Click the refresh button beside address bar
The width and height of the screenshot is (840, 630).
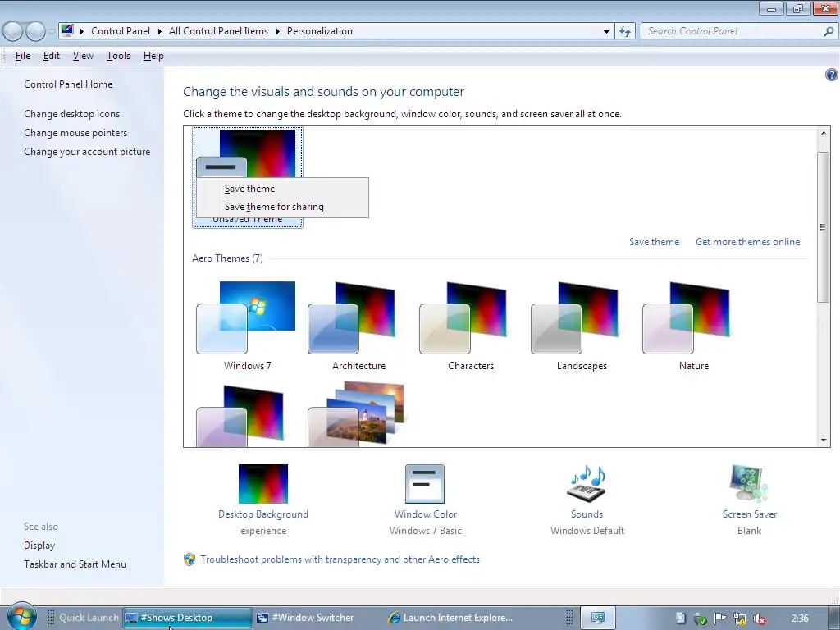pyautogui.click(x=625, y=31)
